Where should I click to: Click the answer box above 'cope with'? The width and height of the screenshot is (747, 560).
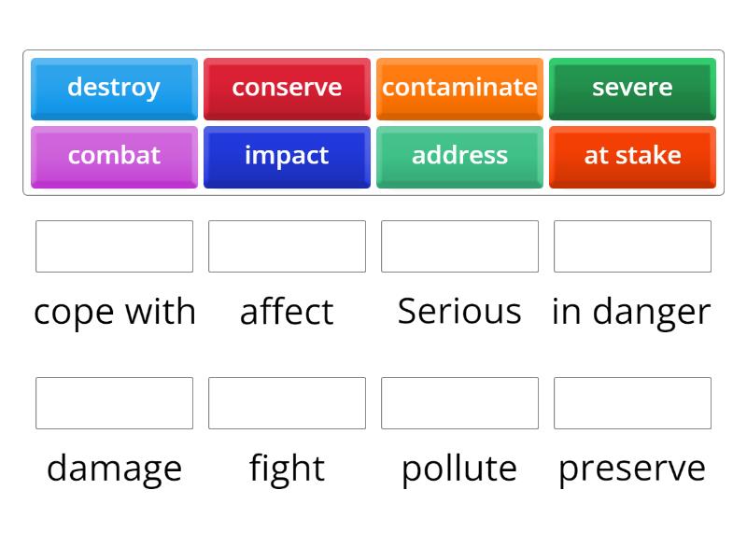tap(114, 246)
